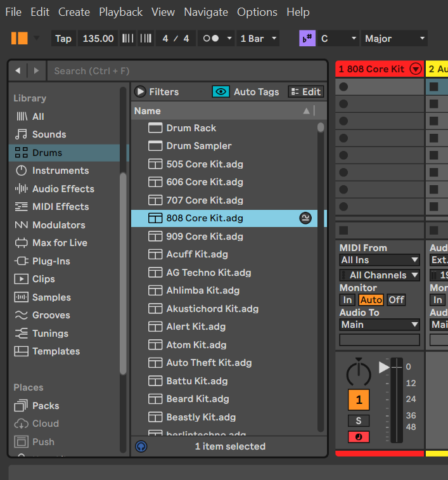
Task: Open the Playback menu
Action: [120, 12]
